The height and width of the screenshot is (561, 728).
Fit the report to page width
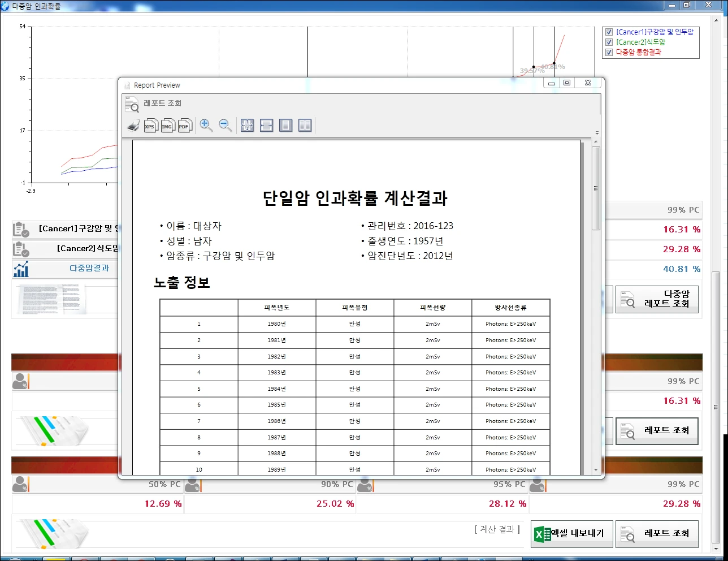267,126
